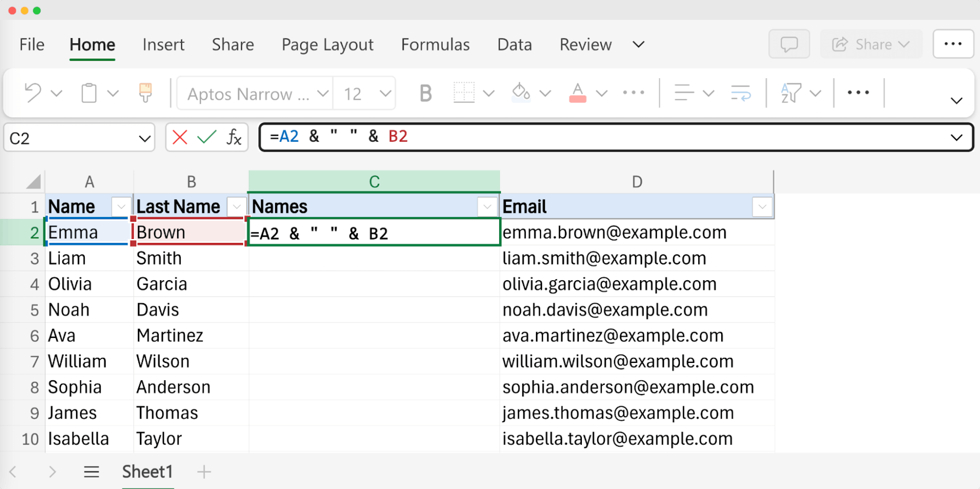Image resolution: width=980 pixels, height=489 pixels.
Task: Switch to the Formulas ribbon tab
Action: (x=435, y=44)
